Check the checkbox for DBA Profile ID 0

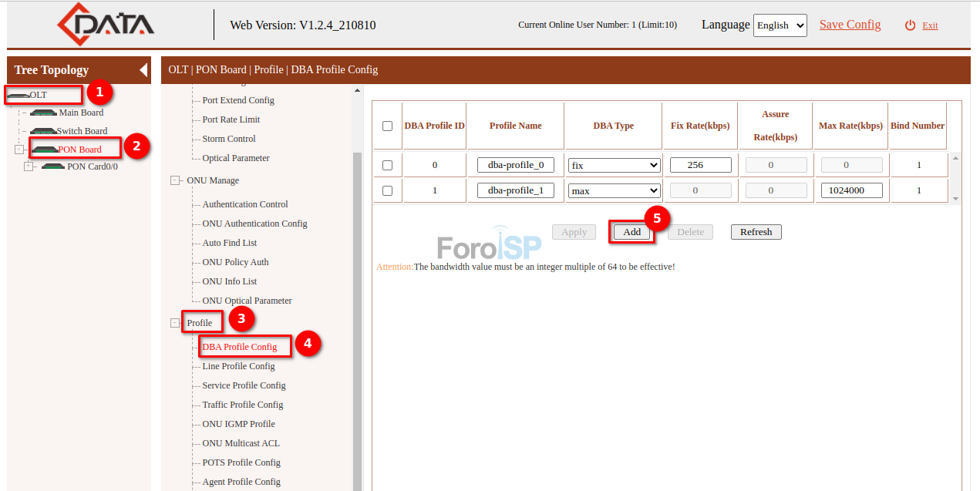point(388,164)
